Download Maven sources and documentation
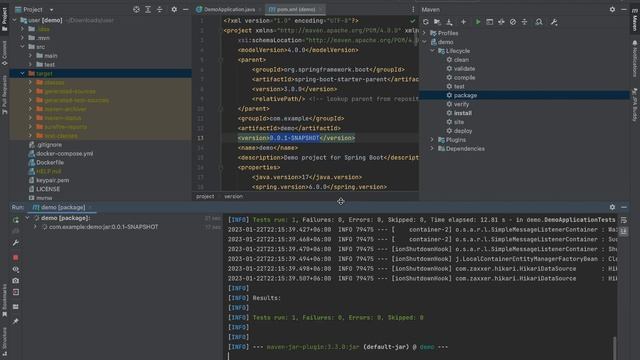Viewport: 640px width, 360px height. (x=449, y=22)
